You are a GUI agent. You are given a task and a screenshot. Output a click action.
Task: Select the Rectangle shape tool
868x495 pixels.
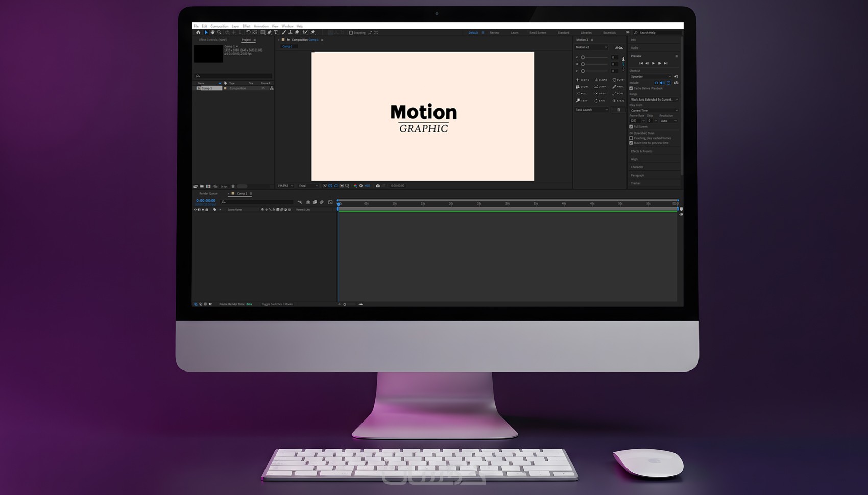263,32
